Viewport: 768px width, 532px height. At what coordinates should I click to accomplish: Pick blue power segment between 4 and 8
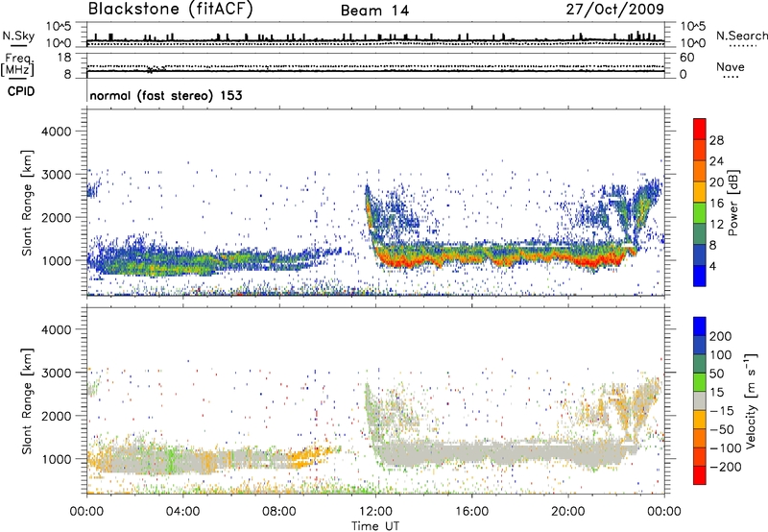click(x=700, y=254)
